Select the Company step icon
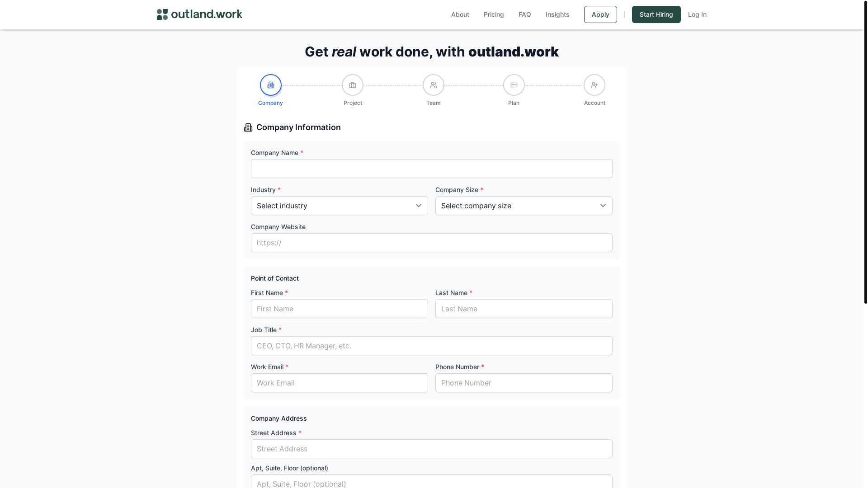The width and height of the screenshot is (868, 488). coord(271,85)
